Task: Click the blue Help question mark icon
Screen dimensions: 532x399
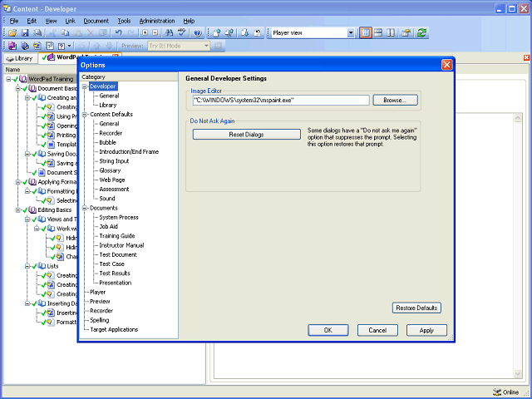Action: (198, 33)
